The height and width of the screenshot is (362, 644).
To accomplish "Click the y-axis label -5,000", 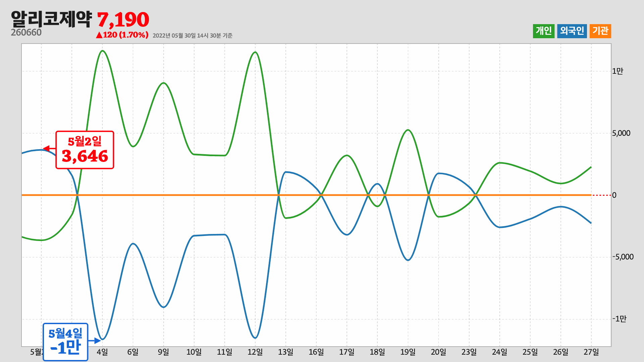I will click(623, 257).
